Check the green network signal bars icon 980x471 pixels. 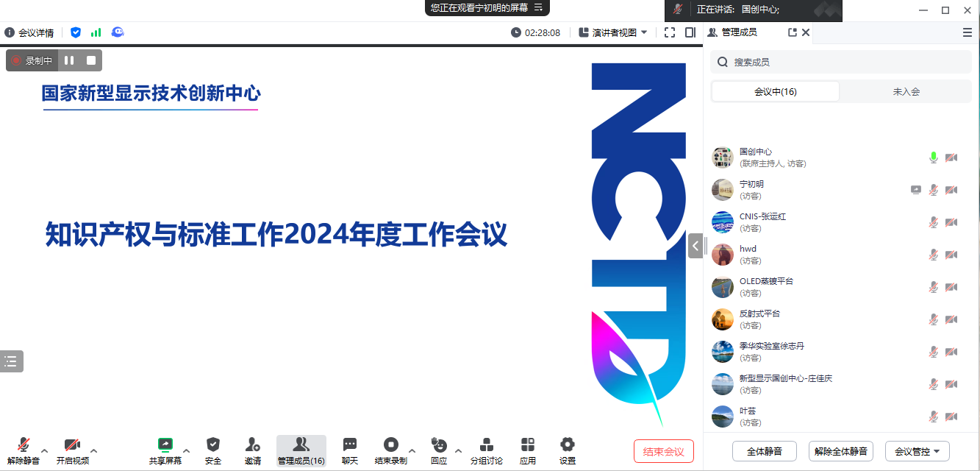[96, 32]
